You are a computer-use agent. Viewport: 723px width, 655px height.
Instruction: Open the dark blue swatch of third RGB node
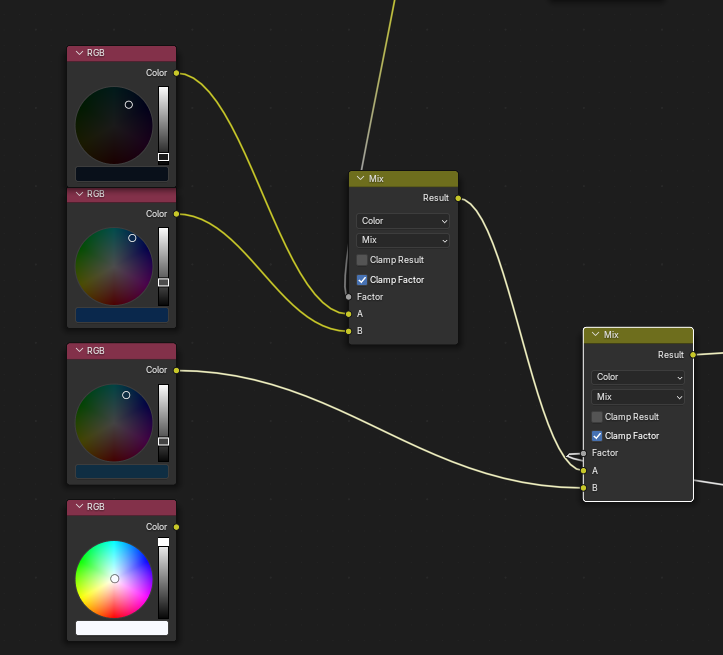[x=122, y=472]
